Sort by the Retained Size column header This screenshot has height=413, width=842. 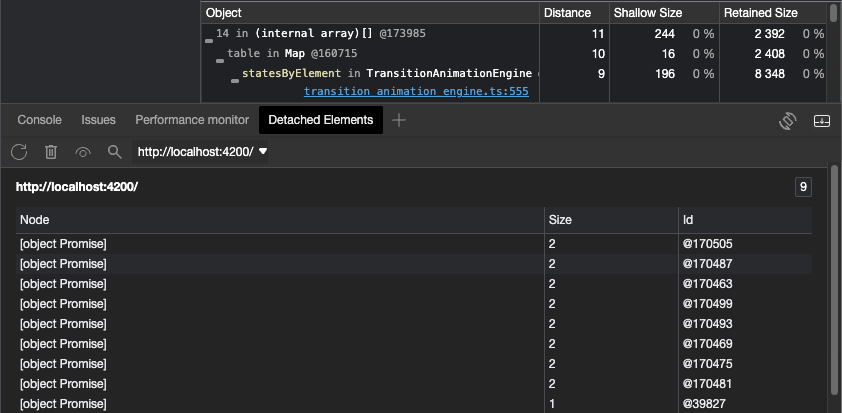pos(773,13)
